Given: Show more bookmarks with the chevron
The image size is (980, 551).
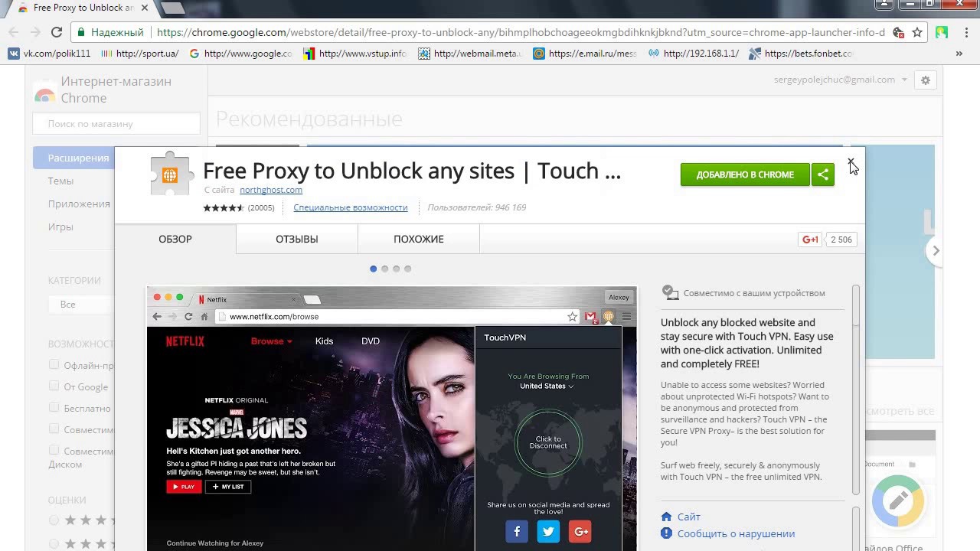Looking at the screenshot, I should pos(959,54).
